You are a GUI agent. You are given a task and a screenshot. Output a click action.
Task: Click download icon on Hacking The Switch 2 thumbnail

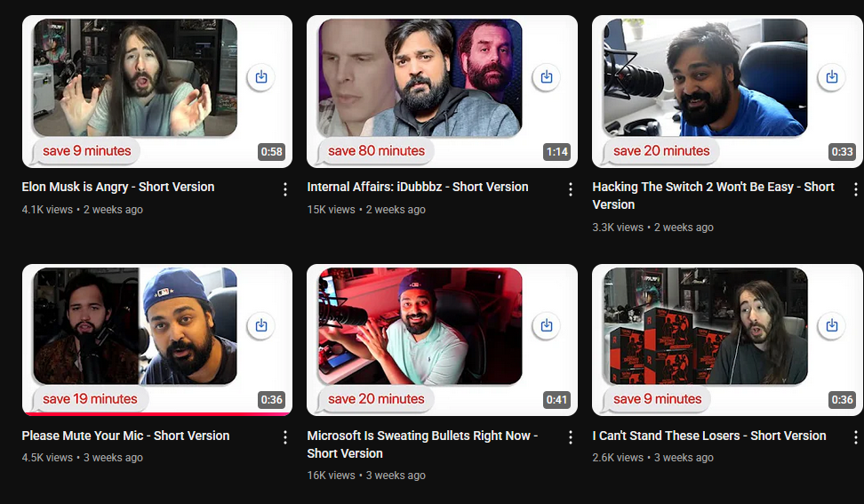(x=832, y=76)
